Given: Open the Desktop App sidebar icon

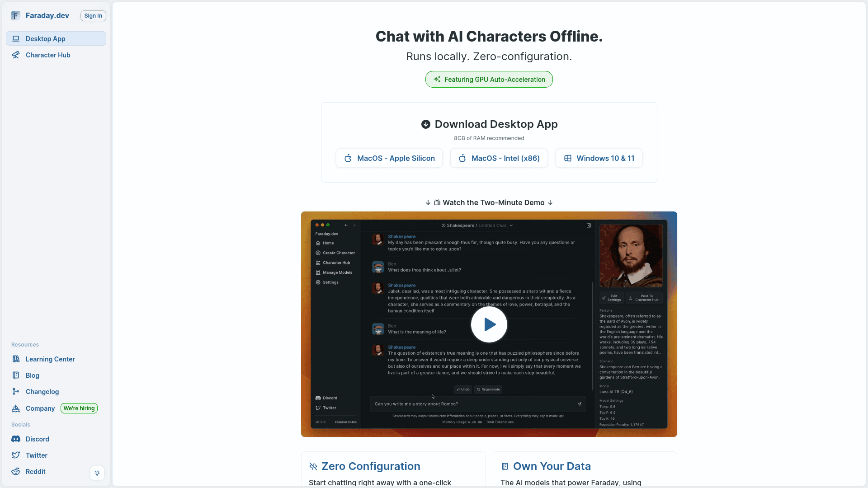Looking at the screenshot, I should (x=15, y=38).
